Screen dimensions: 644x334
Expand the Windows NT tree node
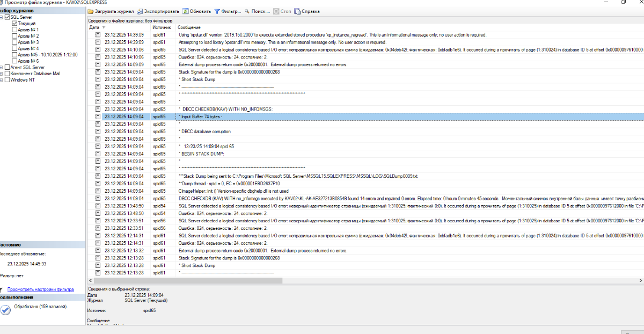2,80
